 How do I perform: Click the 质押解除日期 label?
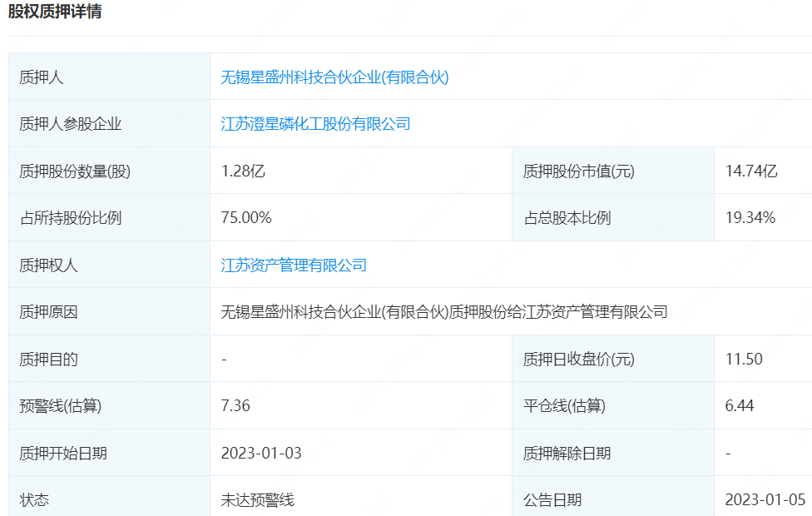pos(567,454)
